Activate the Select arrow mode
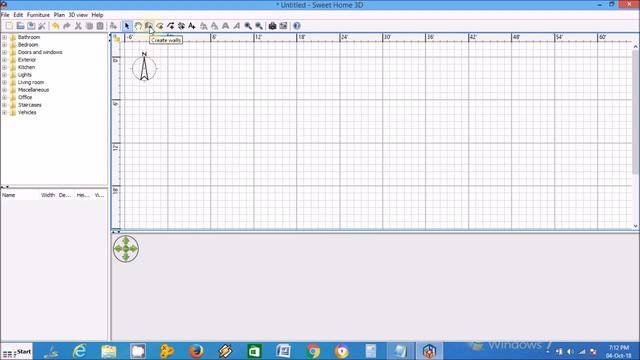 point(127,26)
